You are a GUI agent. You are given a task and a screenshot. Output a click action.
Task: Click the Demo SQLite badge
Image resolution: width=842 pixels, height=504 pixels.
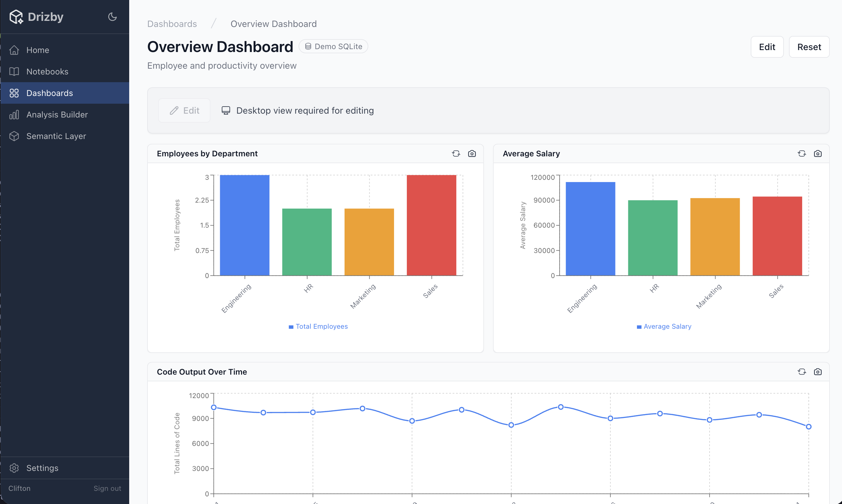click(333, 46)
